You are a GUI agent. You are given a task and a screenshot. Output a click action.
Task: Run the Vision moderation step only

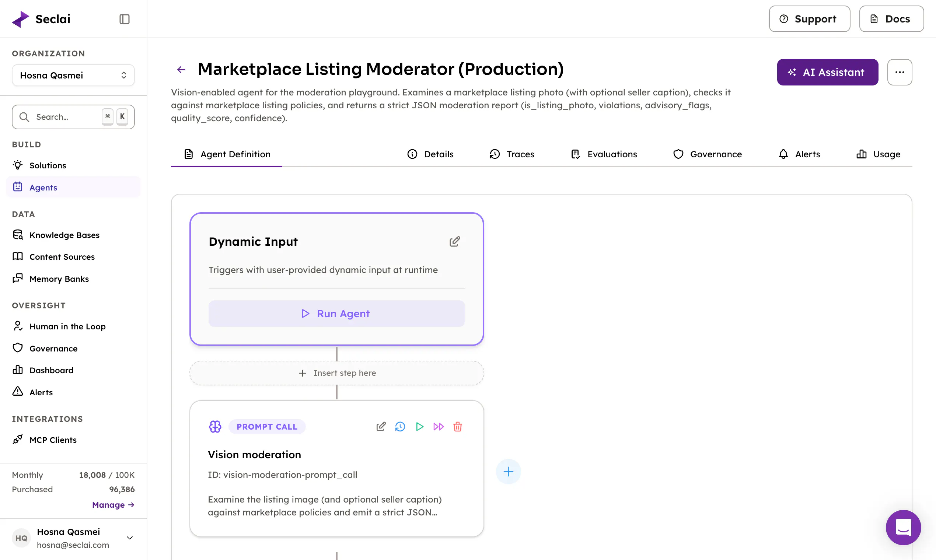tap(419, 427)
